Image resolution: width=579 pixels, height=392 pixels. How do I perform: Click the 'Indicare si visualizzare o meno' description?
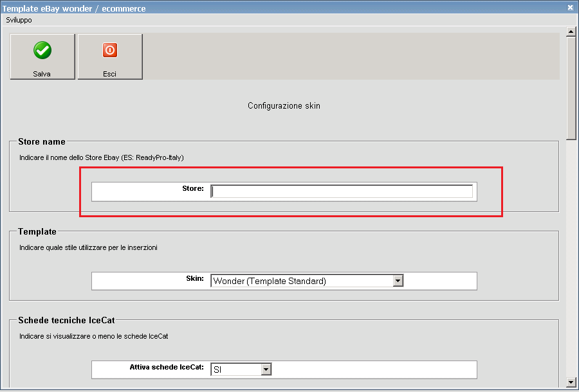[94, 336]
